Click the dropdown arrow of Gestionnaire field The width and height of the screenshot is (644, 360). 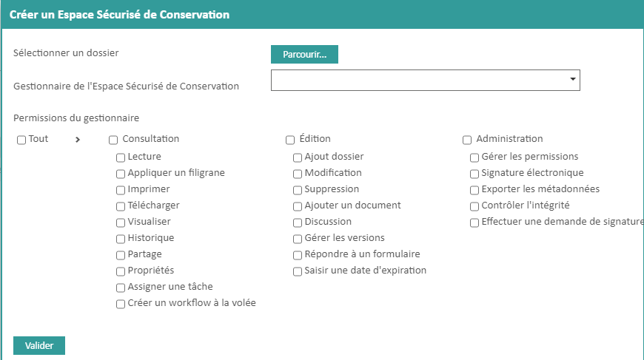click(x=573, y=78)
